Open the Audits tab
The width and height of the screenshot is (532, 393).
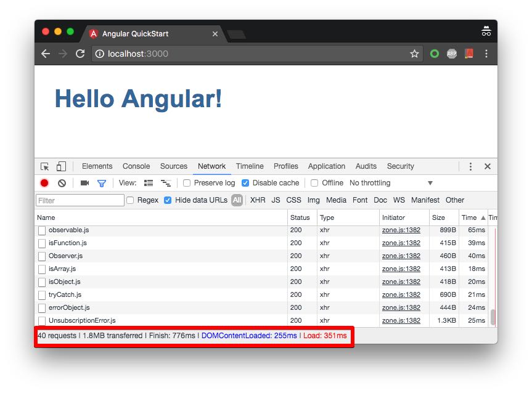click(366, 166)
